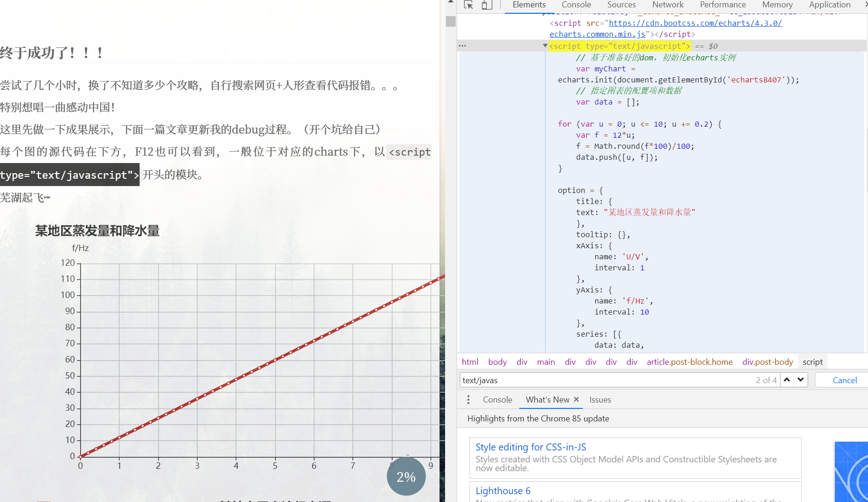Jump to next search result arrow

coord(801,380)
